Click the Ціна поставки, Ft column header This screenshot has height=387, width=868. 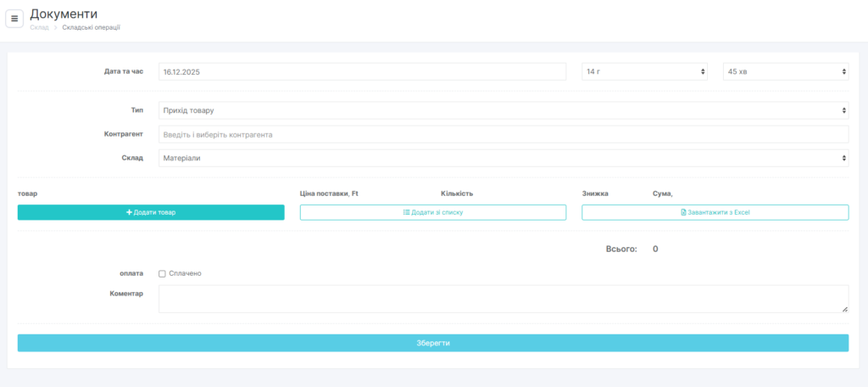(x=329, y=193)
